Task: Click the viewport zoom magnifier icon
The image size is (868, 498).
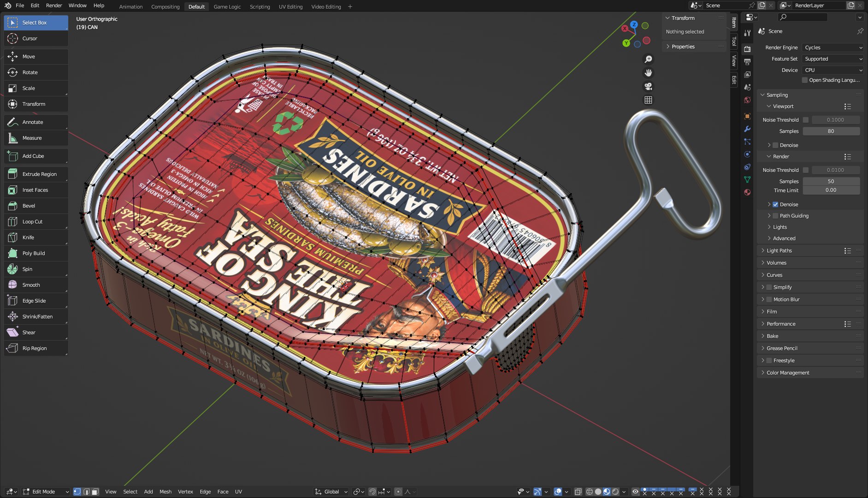Action: pos(648,59)
